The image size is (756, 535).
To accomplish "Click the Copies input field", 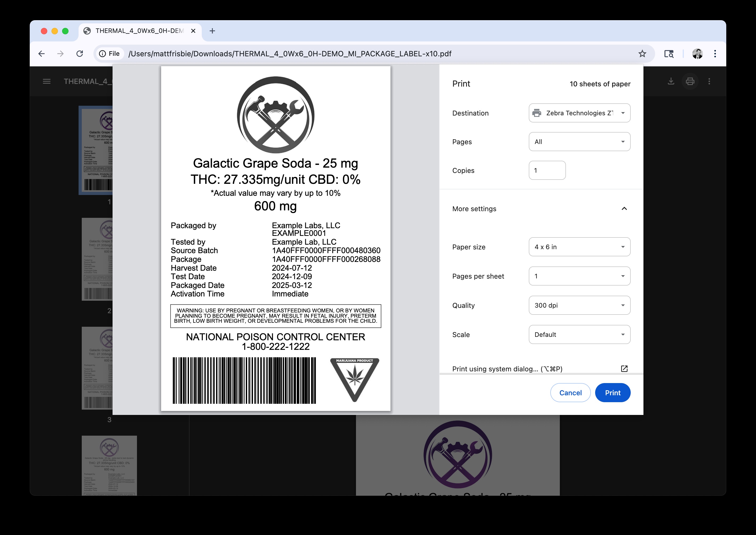I will (547, 170).
